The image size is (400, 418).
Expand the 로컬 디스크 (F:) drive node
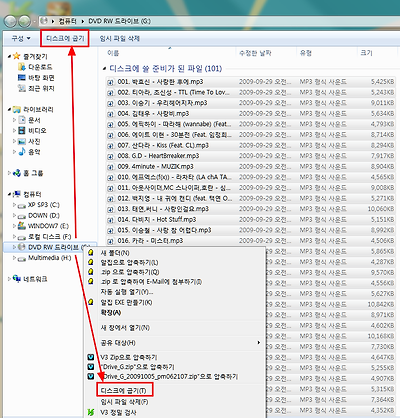click(x=14, y=237)
